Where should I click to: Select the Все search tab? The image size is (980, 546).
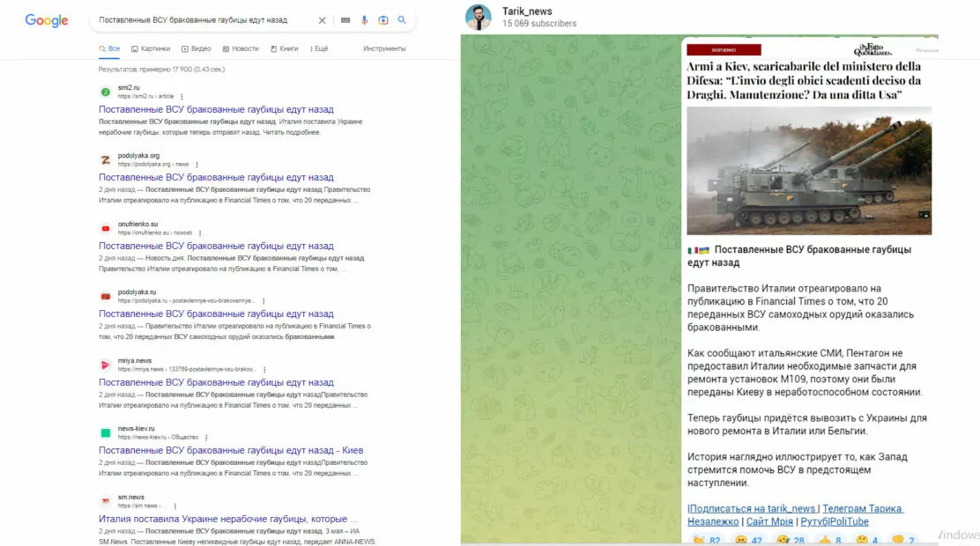109,48
